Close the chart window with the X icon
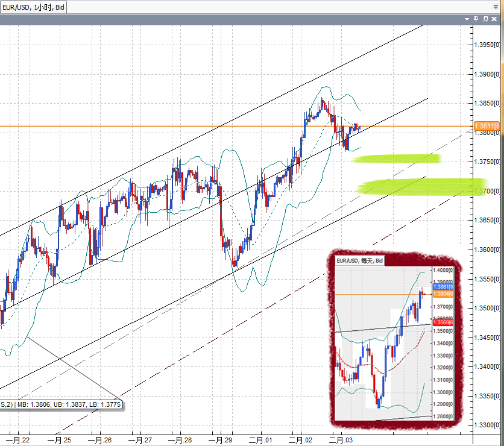504x446 pixels. 493,19
